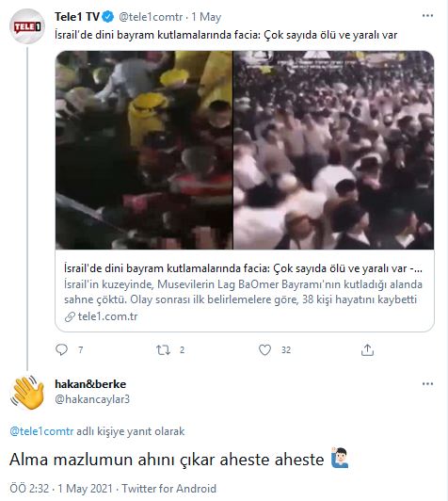
Task: Click the link chain icon beside tele1.com.tr
Action: 70,316
